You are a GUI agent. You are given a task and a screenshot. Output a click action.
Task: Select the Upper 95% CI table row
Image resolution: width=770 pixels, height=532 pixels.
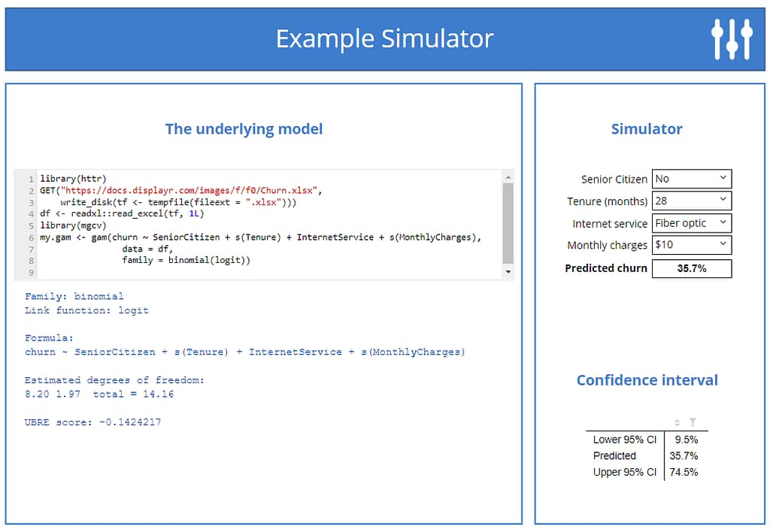646,472
